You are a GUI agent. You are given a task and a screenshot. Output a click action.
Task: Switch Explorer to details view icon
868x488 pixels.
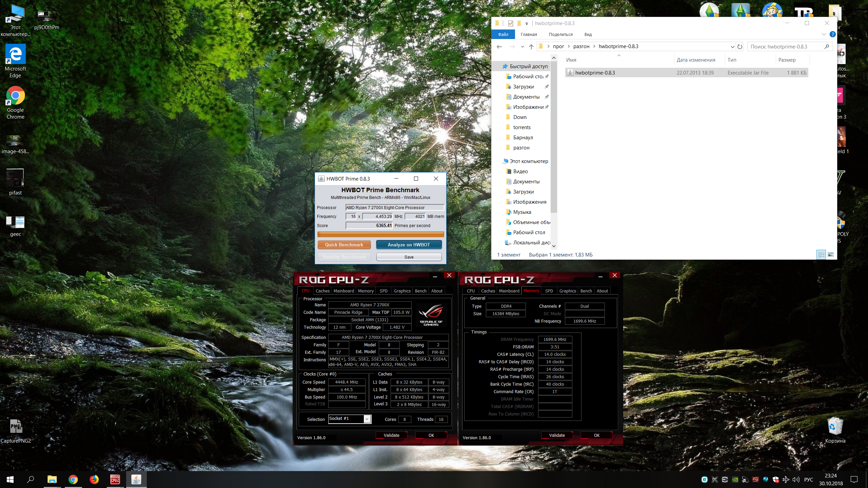pyautogui.click(x=821, y=255)
